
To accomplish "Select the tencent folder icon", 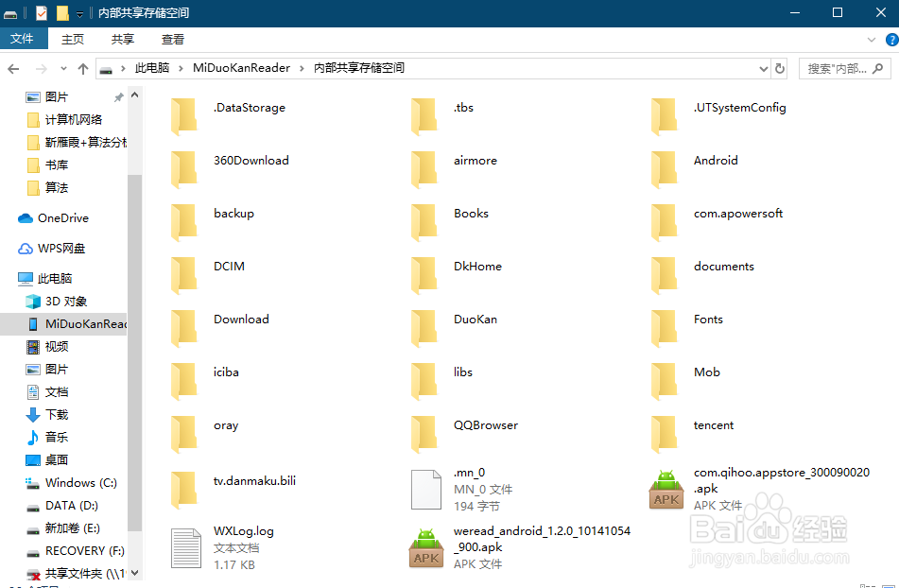I will pyautogui.click(x=665, y=435).
